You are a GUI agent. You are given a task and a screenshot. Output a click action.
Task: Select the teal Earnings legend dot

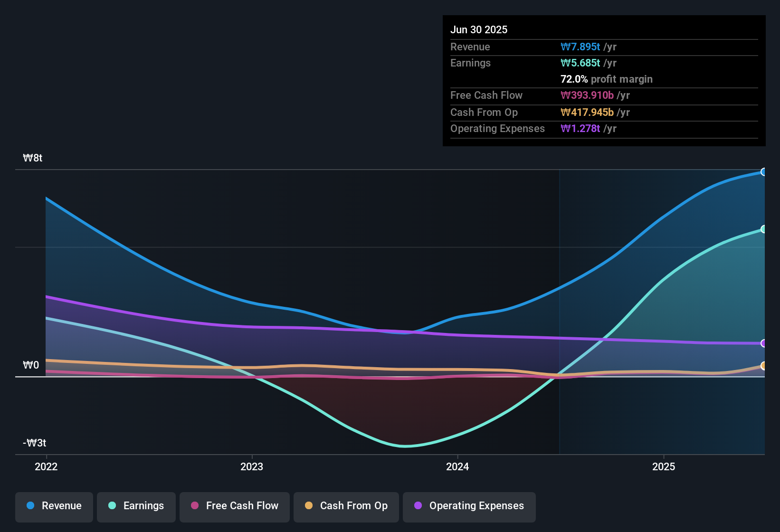(112, 506)
